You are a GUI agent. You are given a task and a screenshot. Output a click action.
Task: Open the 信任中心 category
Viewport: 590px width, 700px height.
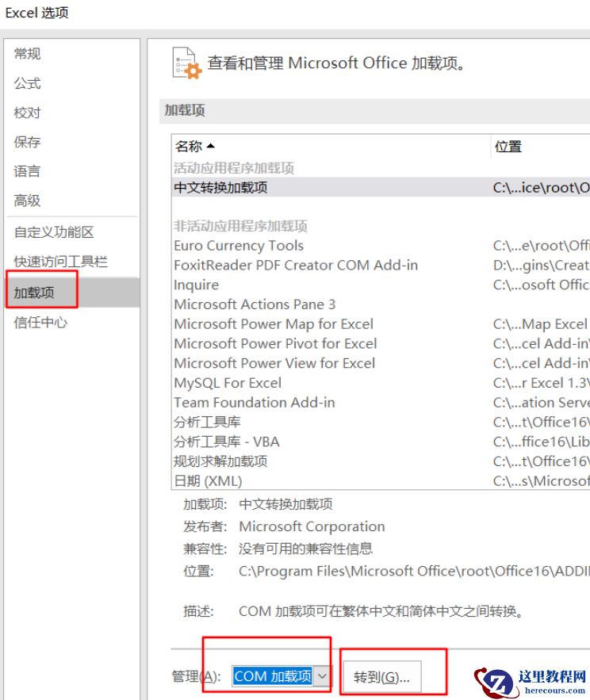(x=40, y=323)
